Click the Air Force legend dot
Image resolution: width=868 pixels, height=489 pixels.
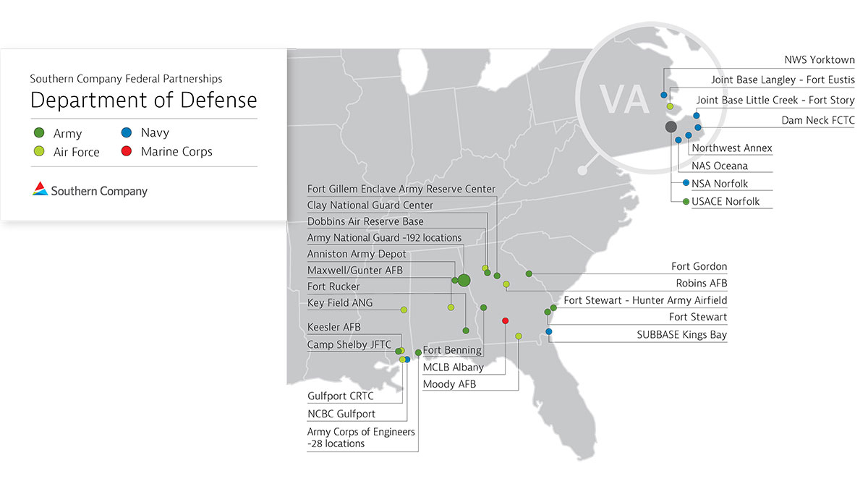coord(40,151)
